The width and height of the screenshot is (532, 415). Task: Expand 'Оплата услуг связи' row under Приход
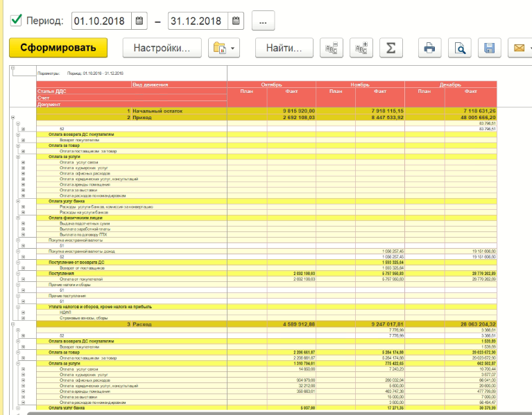[x=24, y=163]
